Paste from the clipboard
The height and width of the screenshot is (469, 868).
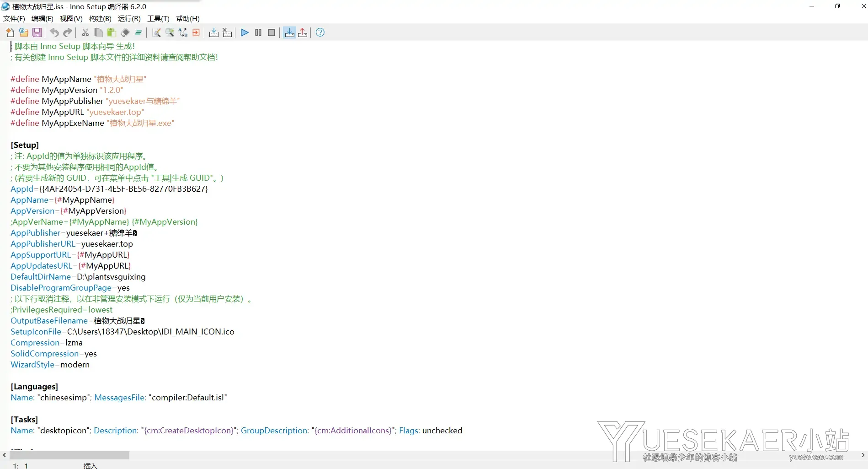click(x=112, y=32)
